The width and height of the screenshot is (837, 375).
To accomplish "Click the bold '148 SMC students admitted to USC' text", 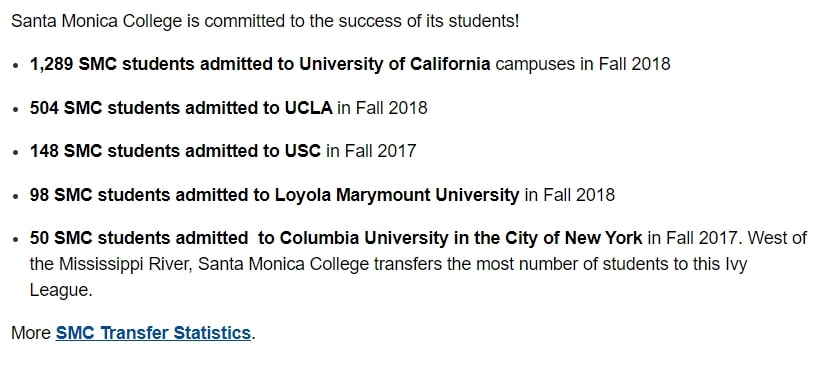I will pos(175,151).
